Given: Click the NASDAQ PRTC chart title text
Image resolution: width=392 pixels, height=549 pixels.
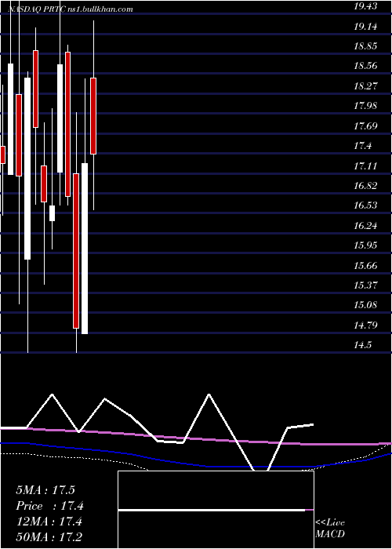Looking at the screenshot, I should click(x=70, y=9).
